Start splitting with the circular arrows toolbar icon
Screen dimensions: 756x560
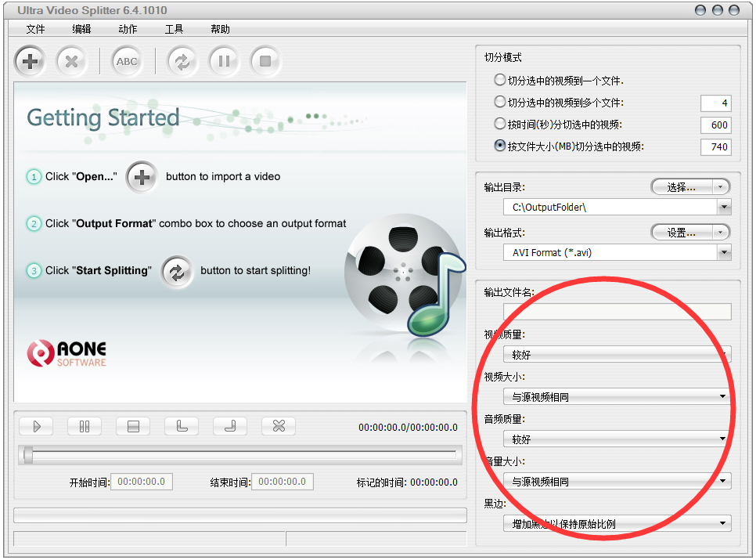tap(182, 61)
